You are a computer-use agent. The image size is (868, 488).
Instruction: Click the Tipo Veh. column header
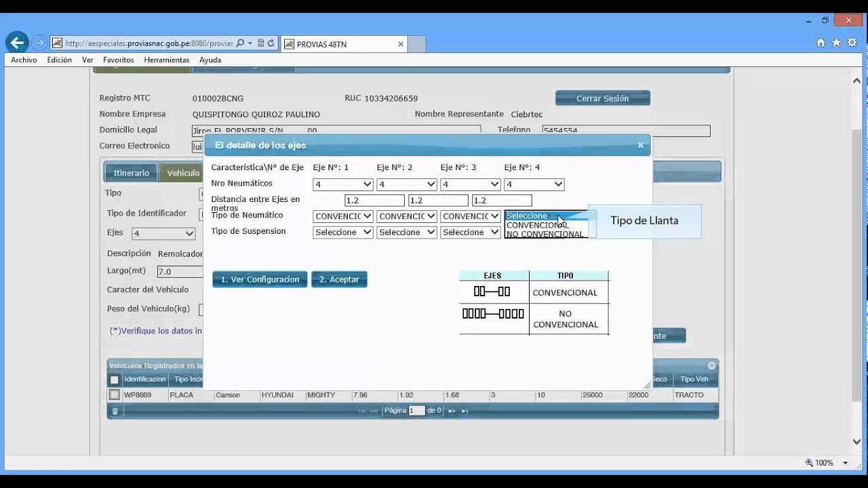click(695, 380)
